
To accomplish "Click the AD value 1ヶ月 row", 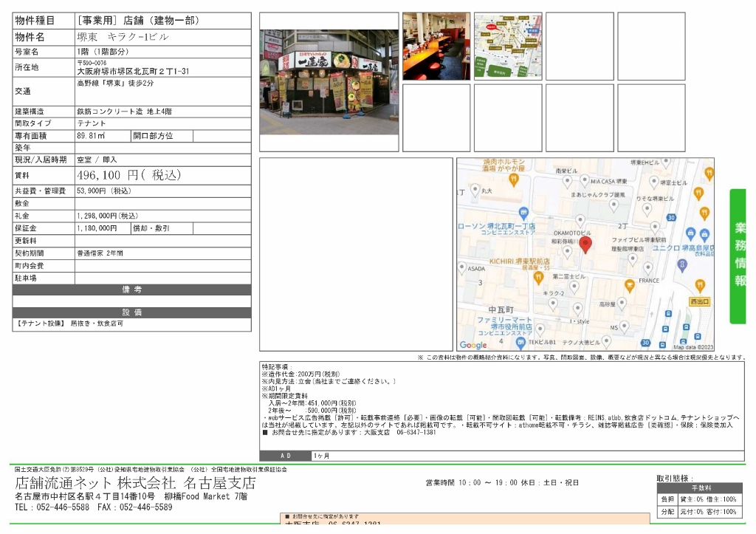I will tap(527, 456).
